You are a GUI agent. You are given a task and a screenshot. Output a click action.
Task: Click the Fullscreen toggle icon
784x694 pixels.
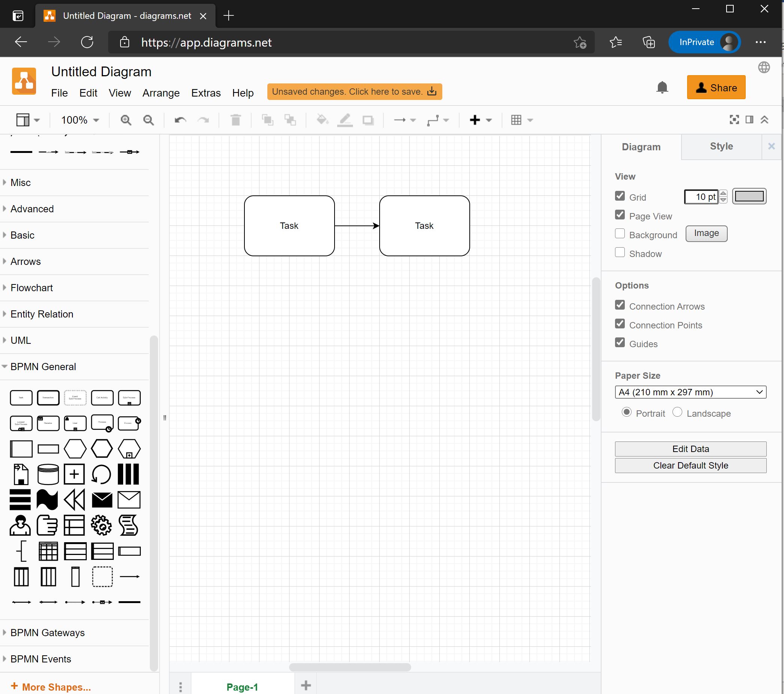pos(734,120)
